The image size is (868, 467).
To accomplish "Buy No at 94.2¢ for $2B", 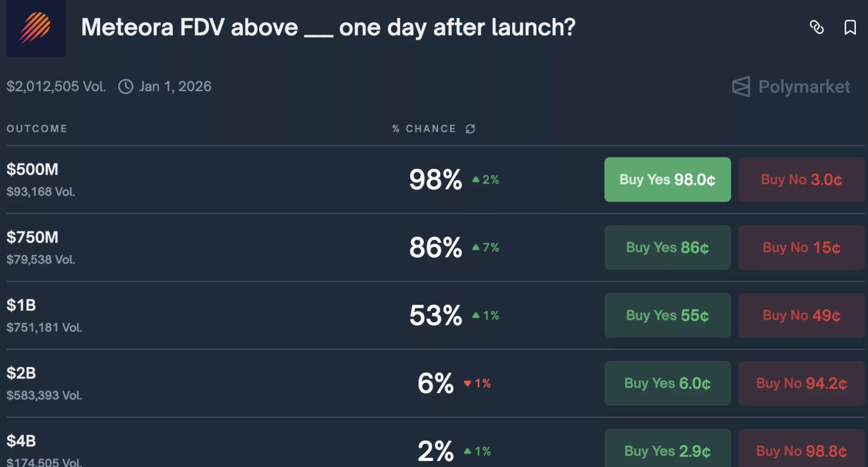I will pyautogui.click(x=801, y=384).
